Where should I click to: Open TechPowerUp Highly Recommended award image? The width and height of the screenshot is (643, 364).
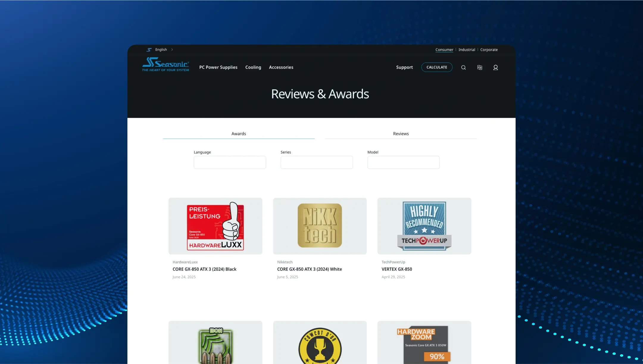pos(424,226)
